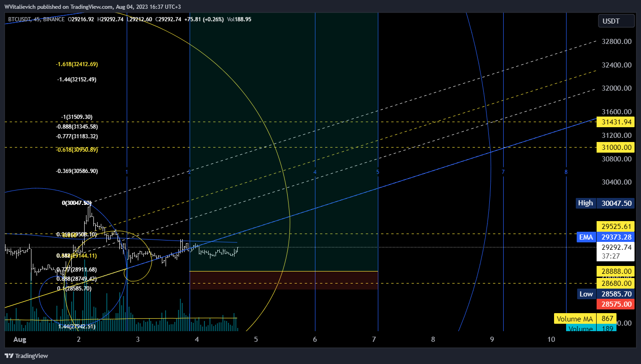Viewport: 641px width, 364px height.
Task: Click the open value O29216.92
Action: [x=81, y=19]
